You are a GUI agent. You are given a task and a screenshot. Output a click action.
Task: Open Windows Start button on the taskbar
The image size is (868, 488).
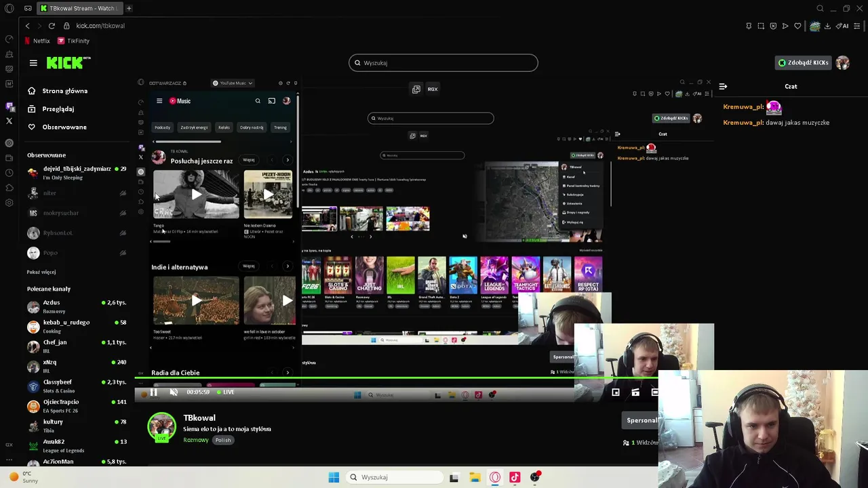coord(334,477)
